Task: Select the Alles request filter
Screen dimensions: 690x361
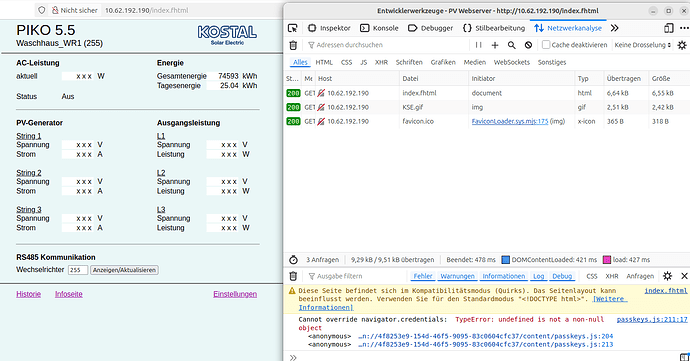Action: tap(300, 63)
